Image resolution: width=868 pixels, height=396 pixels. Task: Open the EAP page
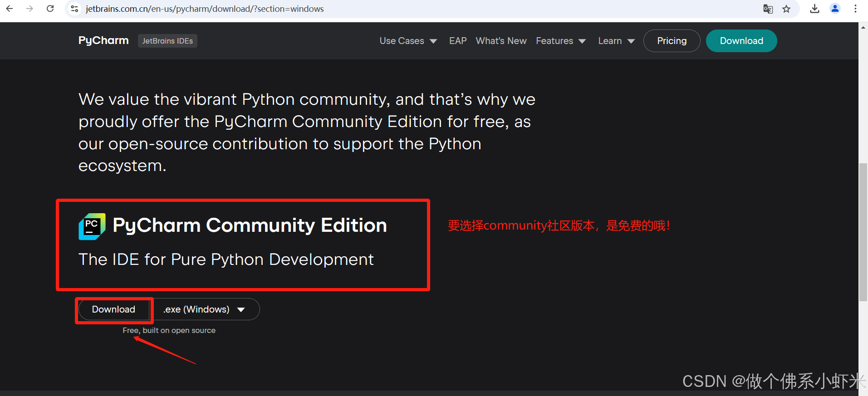(x=458, y=41)
